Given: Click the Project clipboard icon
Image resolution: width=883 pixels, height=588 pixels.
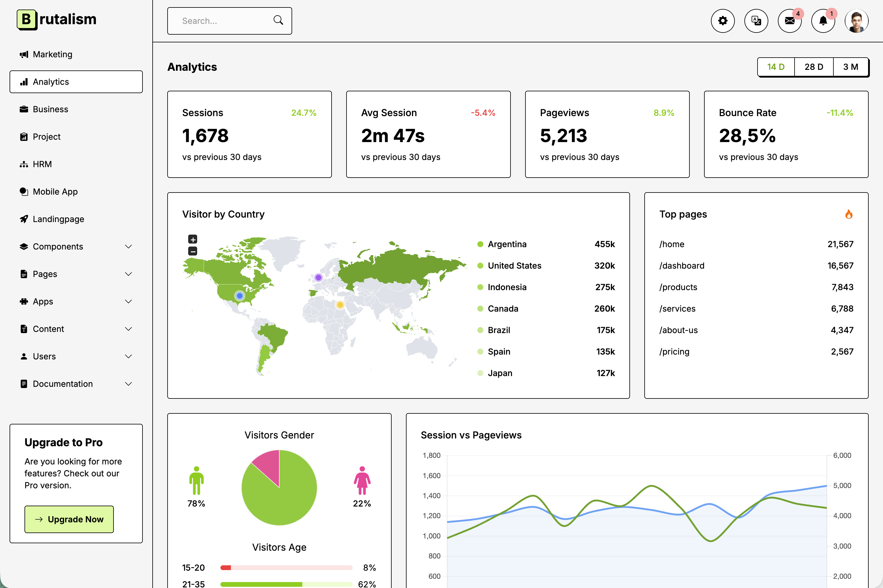Looking at the screenshot, I should coord(24,137).
